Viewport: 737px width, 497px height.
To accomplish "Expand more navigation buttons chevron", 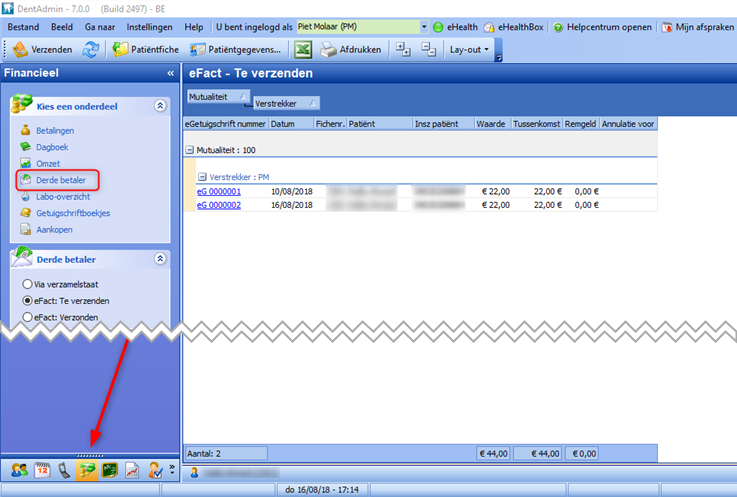I will point(172,469).
